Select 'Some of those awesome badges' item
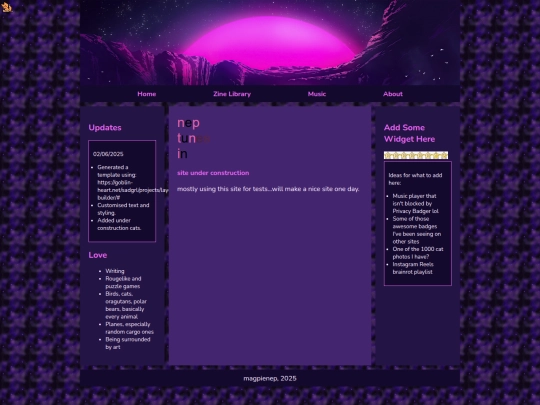This screenshot has height=405, width=540. [417, 230]
